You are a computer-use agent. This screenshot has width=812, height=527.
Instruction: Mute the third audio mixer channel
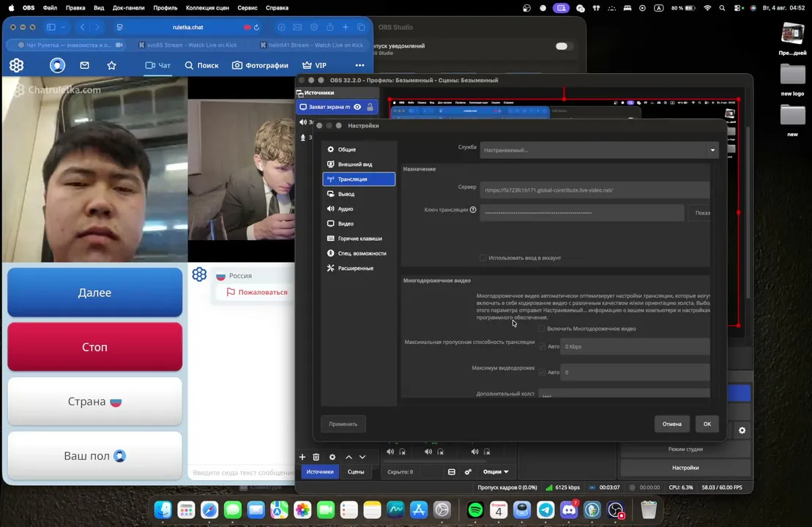point(475,452)
